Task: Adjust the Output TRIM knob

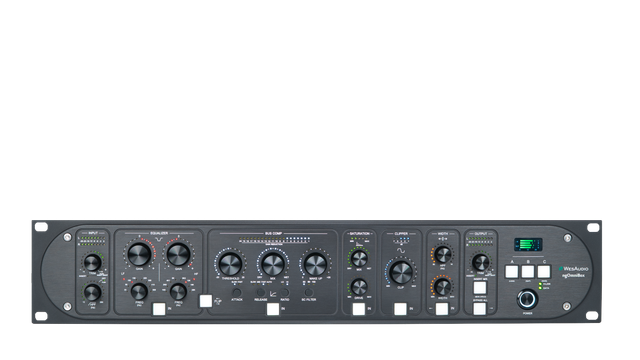Action: tap(480, 262)
